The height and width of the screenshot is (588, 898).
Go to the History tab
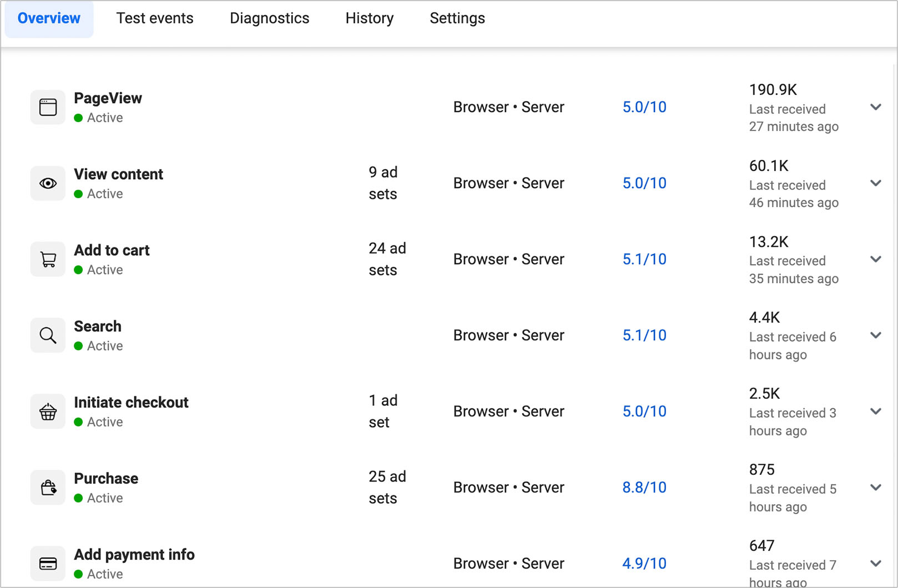coord(369,18)
